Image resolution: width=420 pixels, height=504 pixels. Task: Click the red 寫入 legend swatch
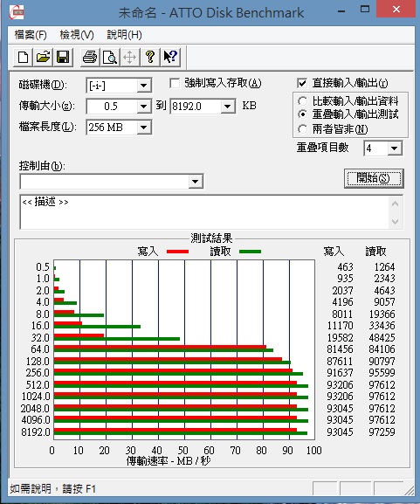tap(178, 252)
